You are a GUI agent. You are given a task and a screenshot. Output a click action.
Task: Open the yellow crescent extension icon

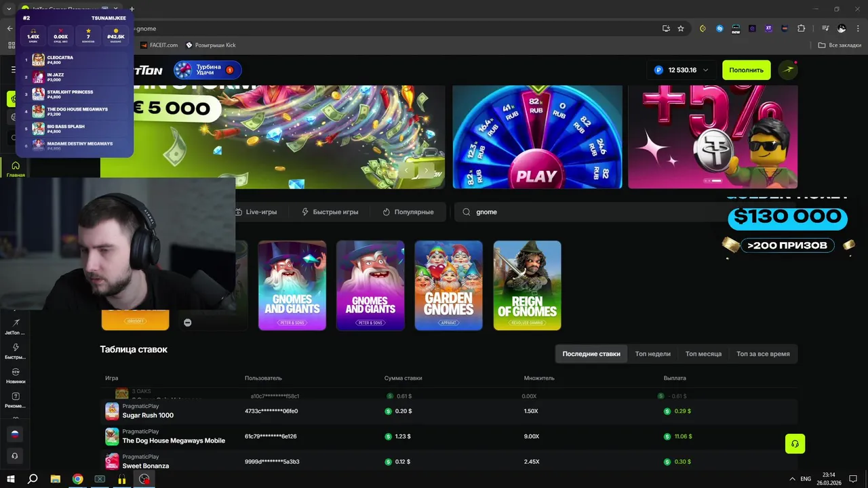(x=703, y=28)
